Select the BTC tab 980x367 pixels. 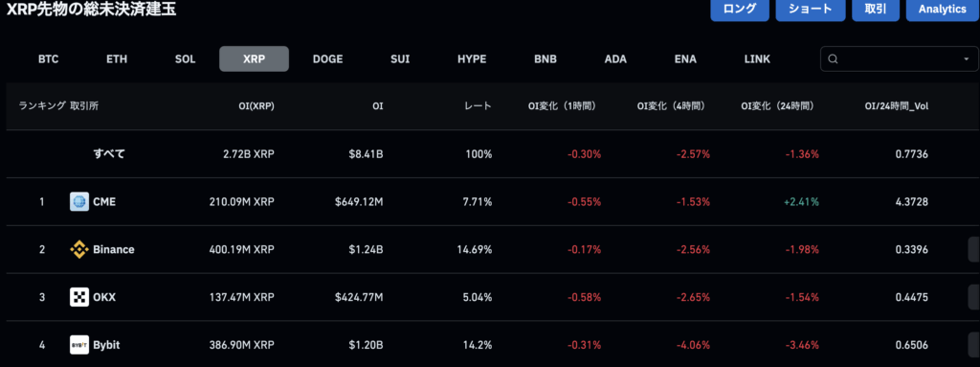pos(48,58)
